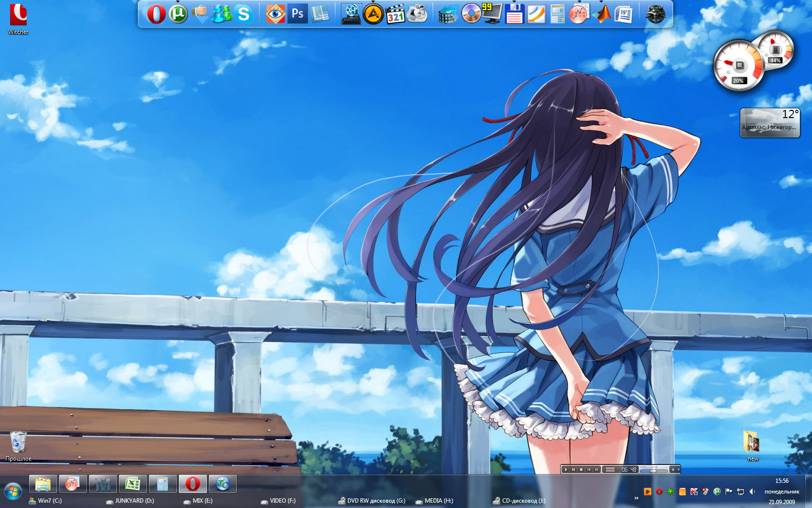Open the speaker volume tray icon
Image resolution: width=812 pixels, height=508 pixels.
[x=752, y=492]
